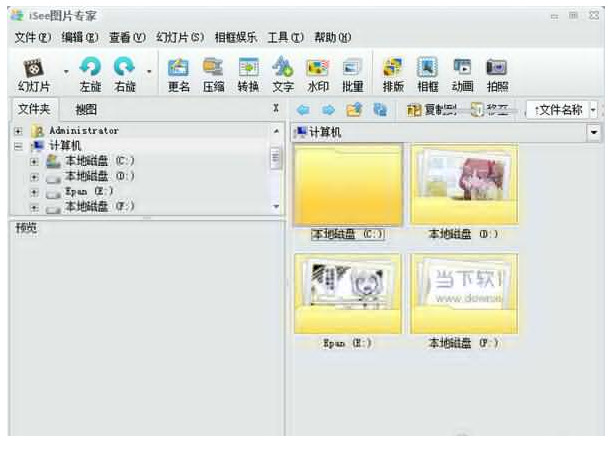Open the 批量 batch processing tool
The height and width of the screenshot is (453, 614).
click(x=352, y=75)
